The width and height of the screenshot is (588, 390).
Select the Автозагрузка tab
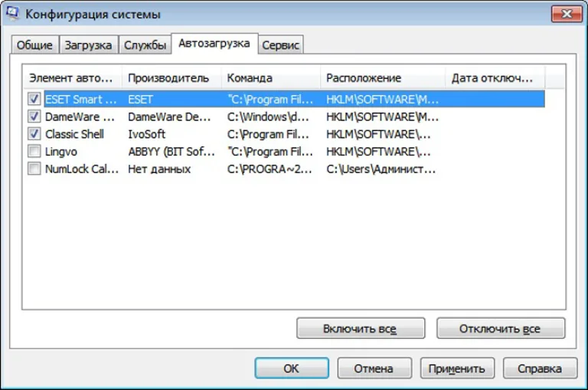click(214, 44)
